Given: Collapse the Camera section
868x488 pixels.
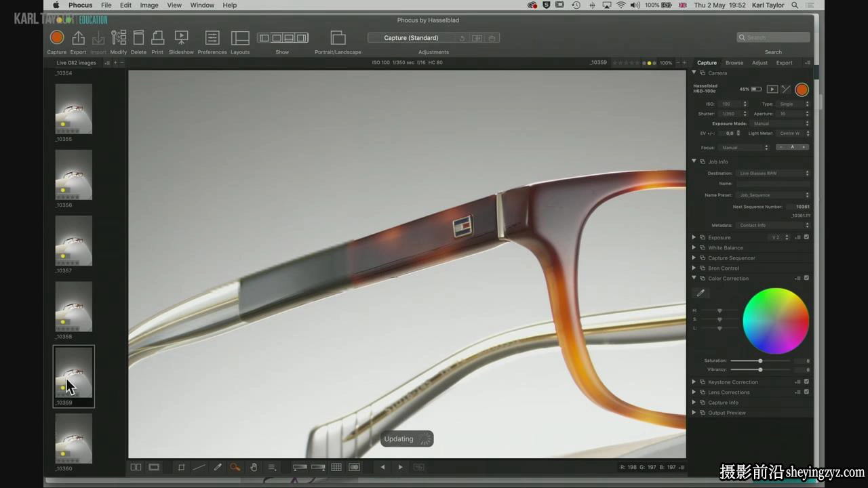Looking at the screenshot, I should (694, 73).
